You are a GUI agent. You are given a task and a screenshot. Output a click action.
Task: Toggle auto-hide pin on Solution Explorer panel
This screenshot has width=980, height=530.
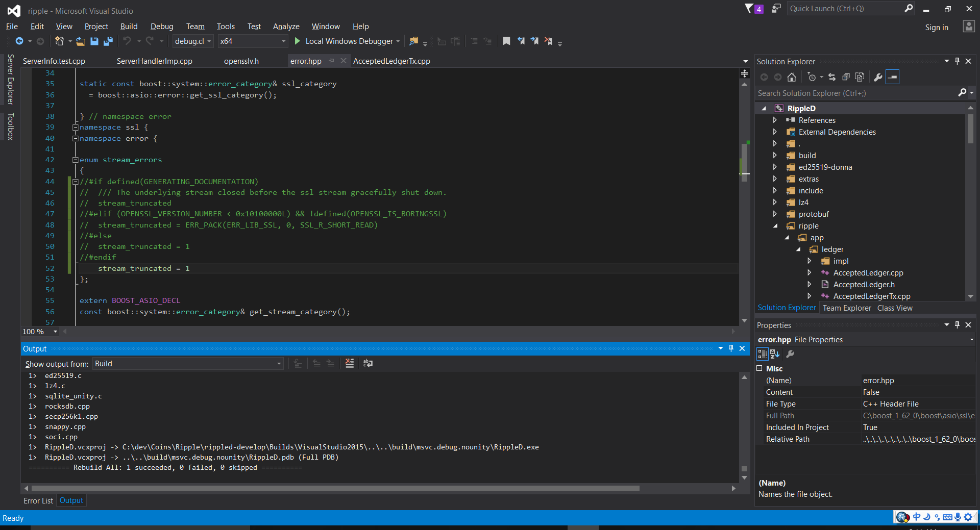pos(957,61)
